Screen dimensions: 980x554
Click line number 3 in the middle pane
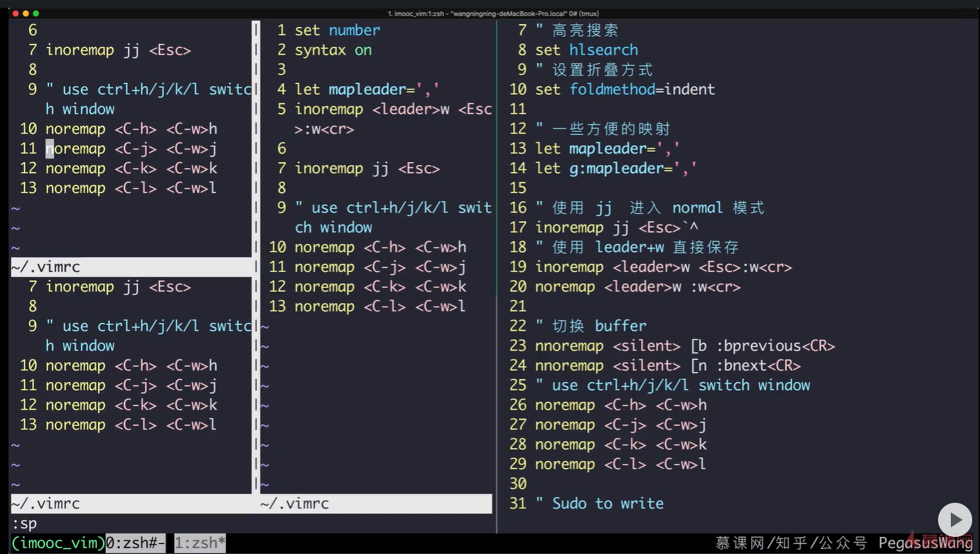(x=282, y=70)
